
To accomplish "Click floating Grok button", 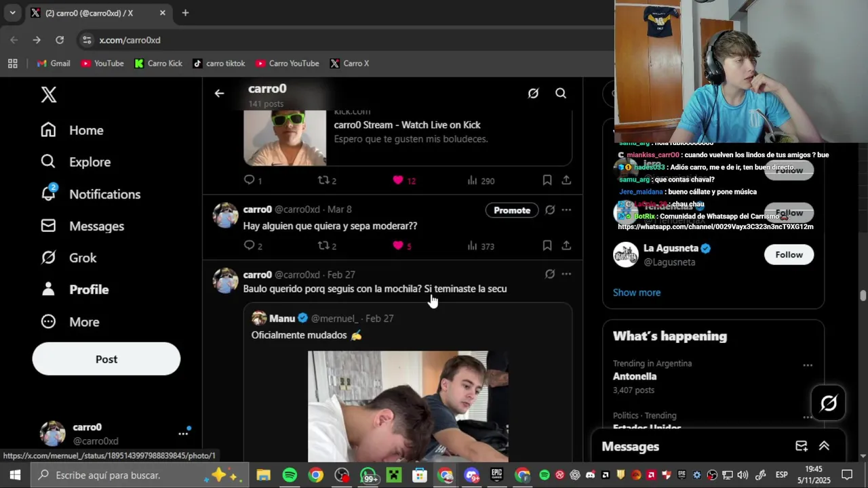I will tap(829, 403).
